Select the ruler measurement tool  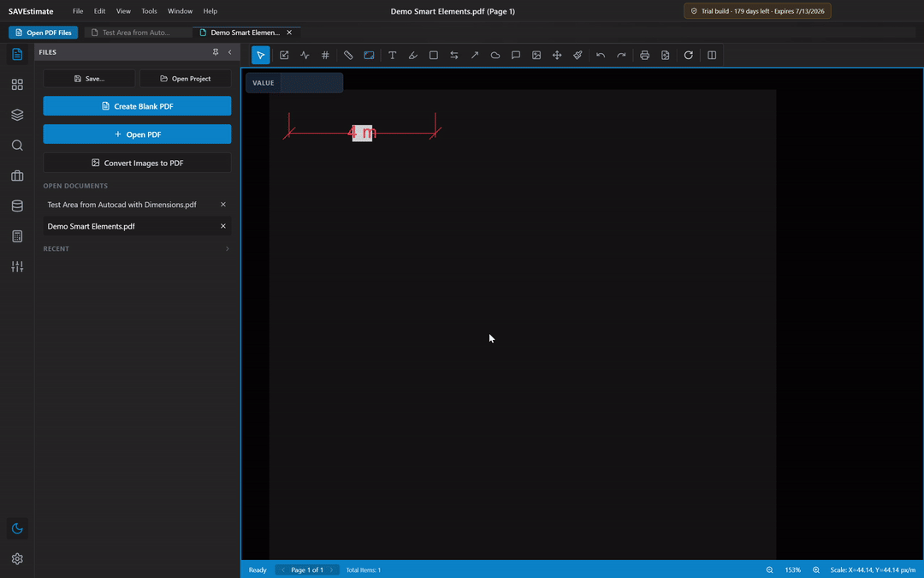coord(348,55)
